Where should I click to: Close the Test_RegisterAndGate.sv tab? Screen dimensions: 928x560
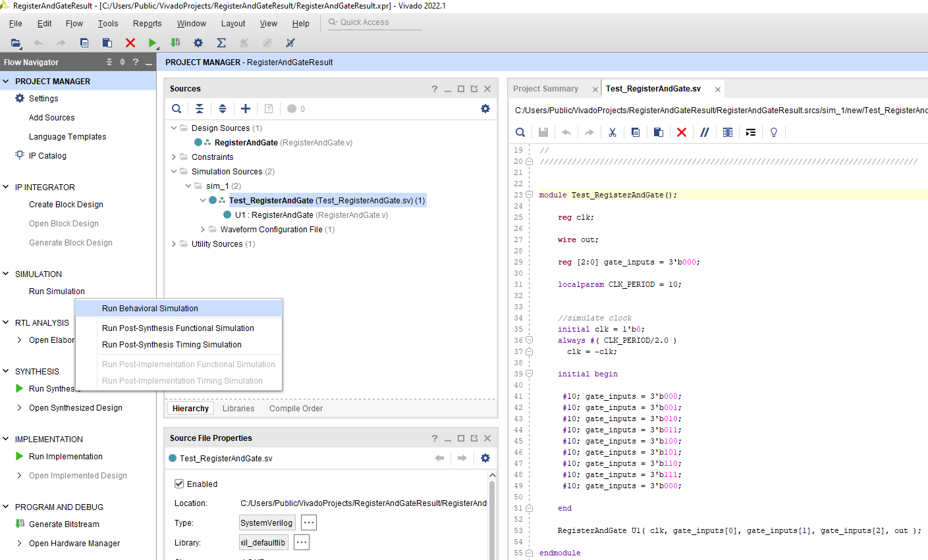coord(718,89)
